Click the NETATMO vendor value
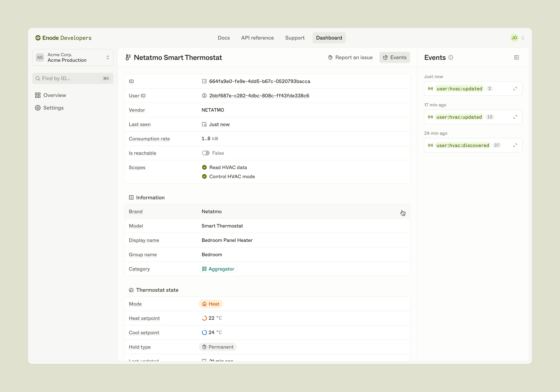560x392 pixels. [213, 110]
